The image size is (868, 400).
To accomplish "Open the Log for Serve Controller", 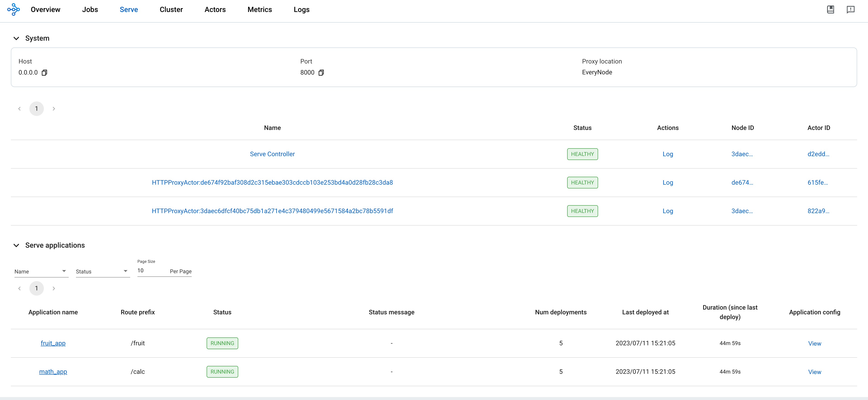I will [668, 154].
